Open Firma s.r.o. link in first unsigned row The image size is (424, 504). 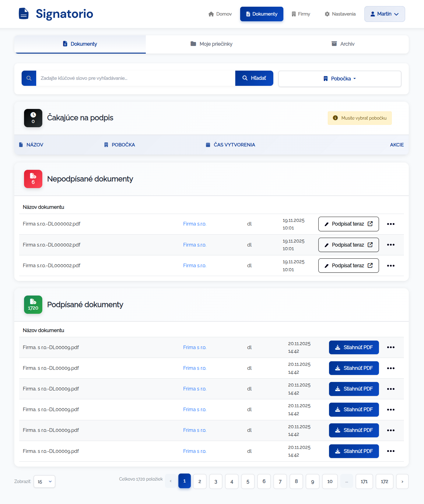[x=195, y=224]
